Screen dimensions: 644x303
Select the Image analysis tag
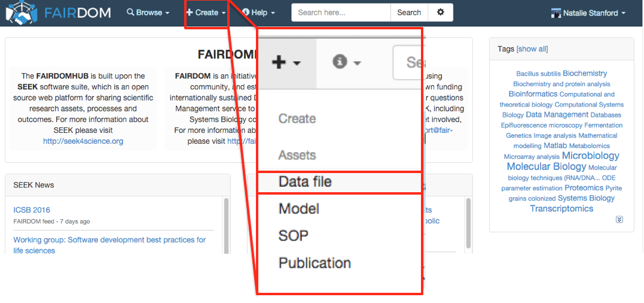pos(555,136)
